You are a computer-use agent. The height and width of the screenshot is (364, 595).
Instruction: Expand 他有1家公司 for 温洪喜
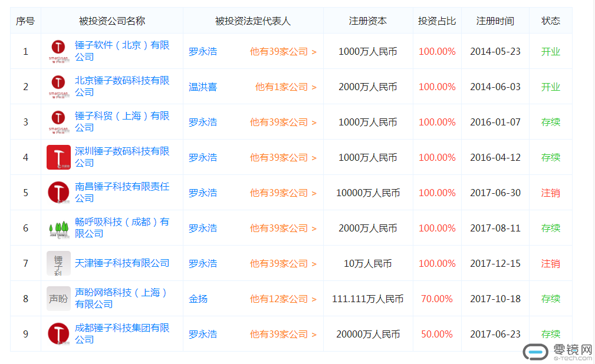285,87
